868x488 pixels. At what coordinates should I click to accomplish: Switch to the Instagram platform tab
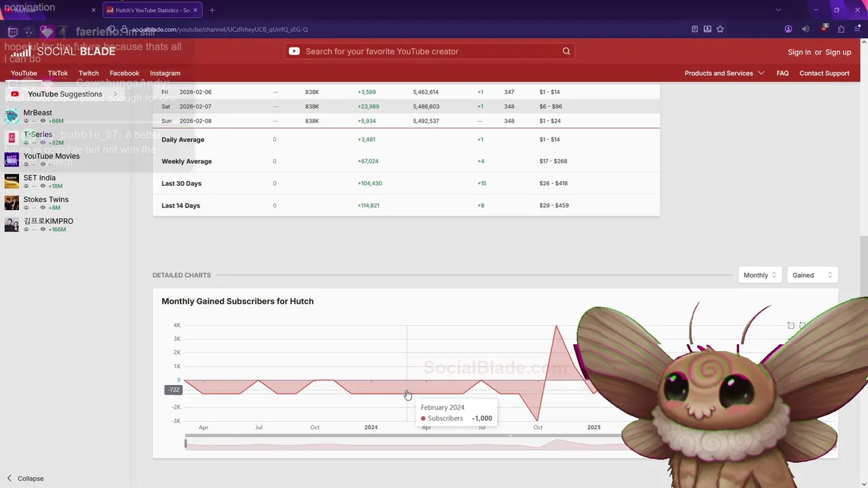click(x=165, y=73)
